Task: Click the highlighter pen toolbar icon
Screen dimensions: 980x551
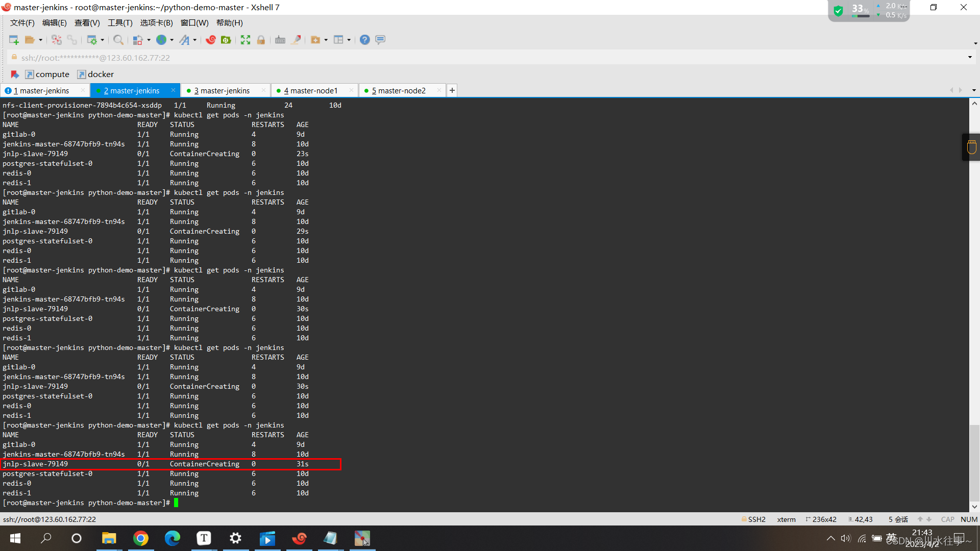Action: click(296, 40)
